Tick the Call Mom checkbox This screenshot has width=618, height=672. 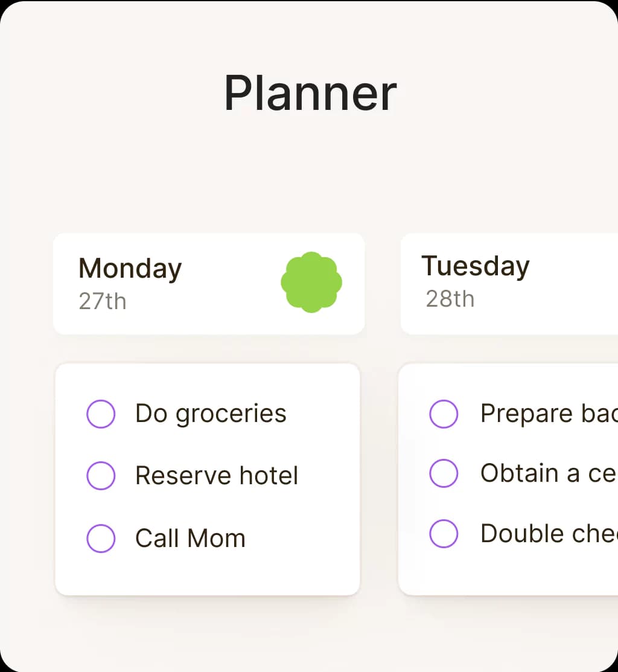pyautogui.click(x=101, y=538)
